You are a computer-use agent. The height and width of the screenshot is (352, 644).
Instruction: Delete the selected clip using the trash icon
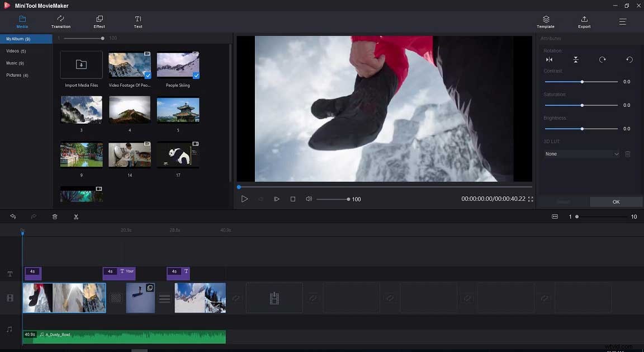(x=54, y=217)
